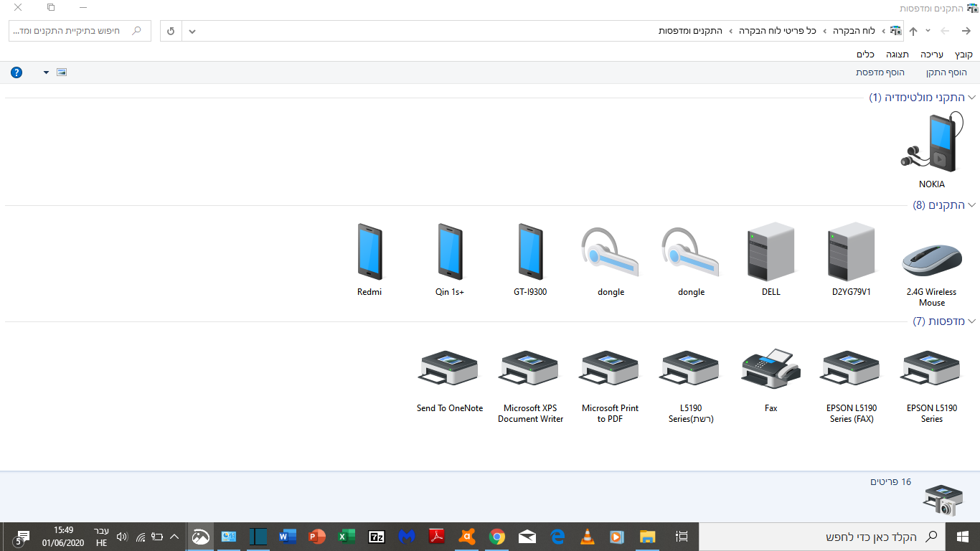
Task: Open Google Chrome from the taskbar
Action: [496, 536]
